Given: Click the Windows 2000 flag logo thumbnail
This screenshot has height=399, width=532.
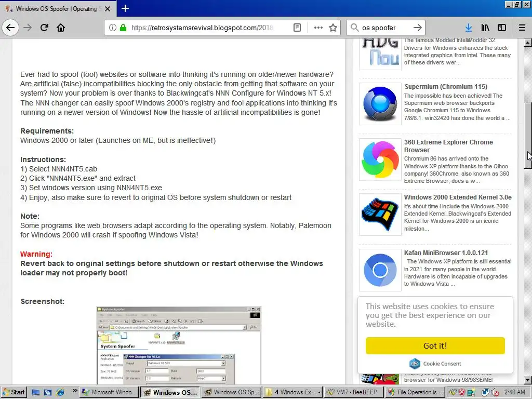Looking at the screenshot, I should [x=380, y=215].
